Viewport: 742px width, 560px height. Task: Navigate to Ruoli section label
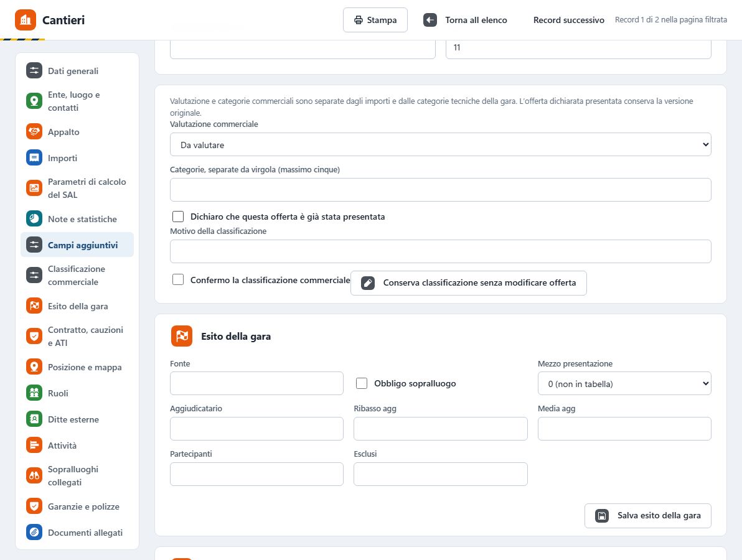pyautogui.click(x=59, y=393)
